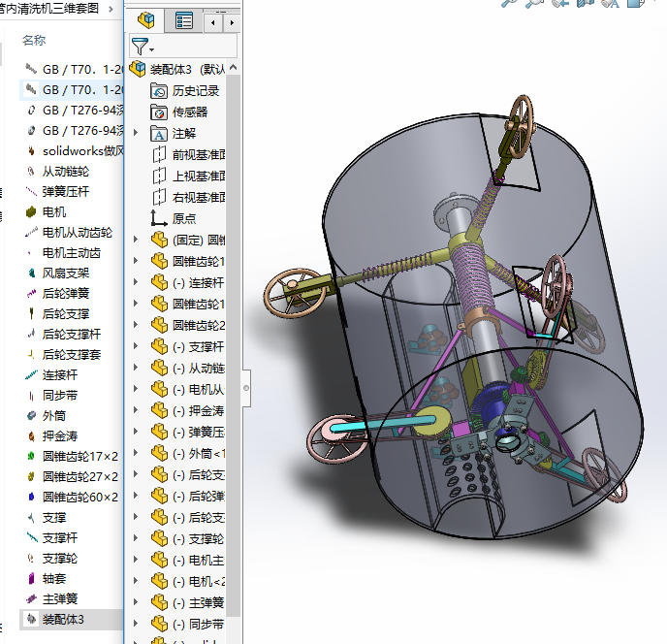
Task: Select the (-) 弹簧压 component icon
Action: tap(160, 432)
